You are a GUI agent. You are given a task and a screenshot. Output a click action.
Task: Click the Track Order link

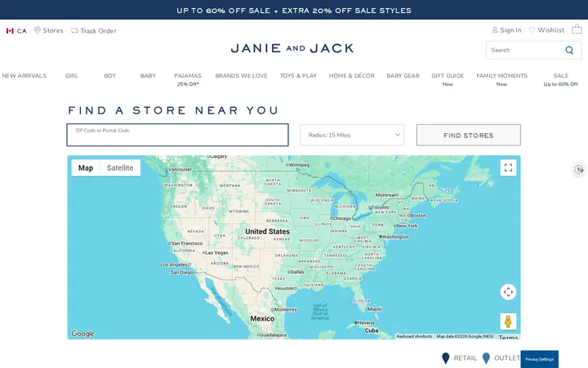pyautogui.click(x=98, y=31)
